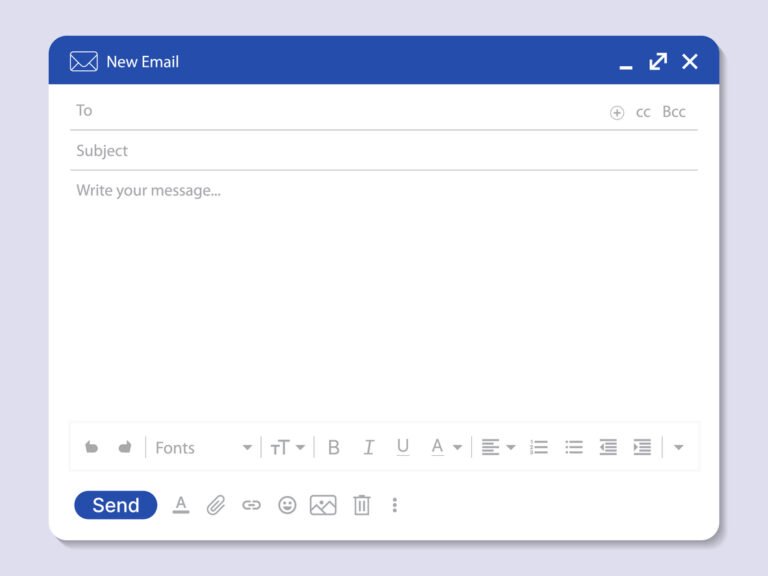Viewport: 768px width, 576px height.
Task: Open the Fonts dropdown
Action: pos(203,448)
